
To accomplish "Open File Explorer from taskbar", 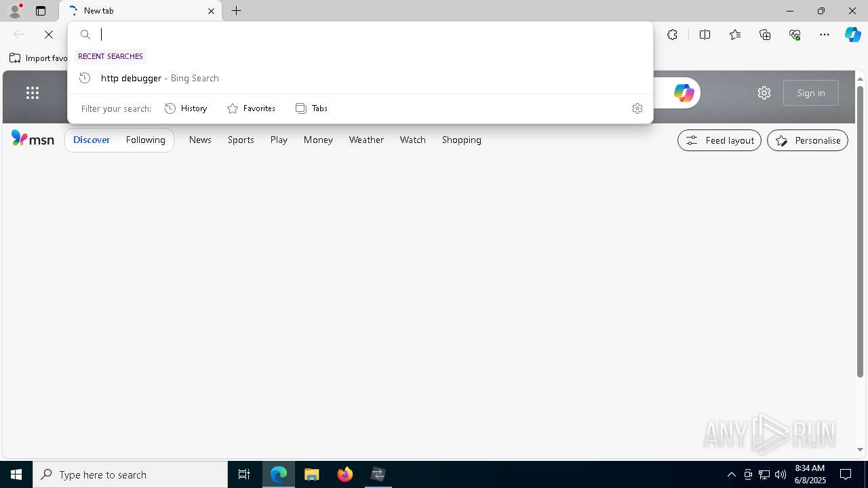I will [x=312, y=474].
